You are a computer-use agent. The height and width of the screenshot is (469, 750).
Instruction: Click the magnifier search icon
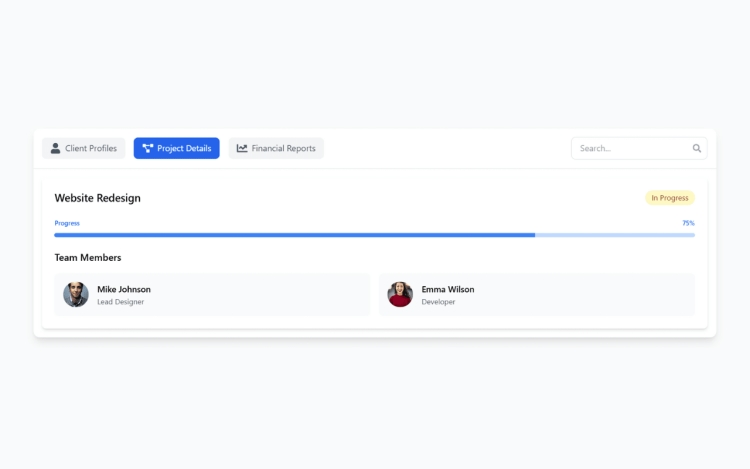coord(696,148)
